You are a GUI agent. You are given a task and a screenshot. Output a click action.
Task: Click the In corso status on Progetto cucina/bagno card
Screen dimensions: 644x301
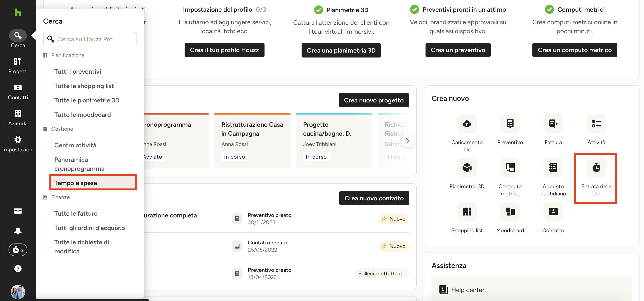316,157
